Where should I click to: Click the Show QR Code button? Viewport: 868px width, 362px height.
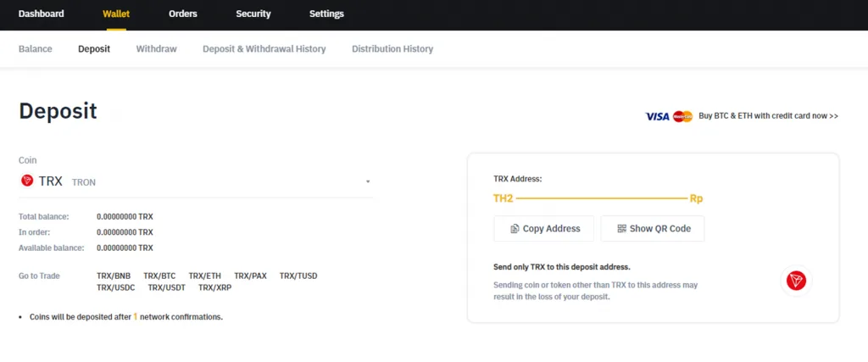click(x=653, y=229)
